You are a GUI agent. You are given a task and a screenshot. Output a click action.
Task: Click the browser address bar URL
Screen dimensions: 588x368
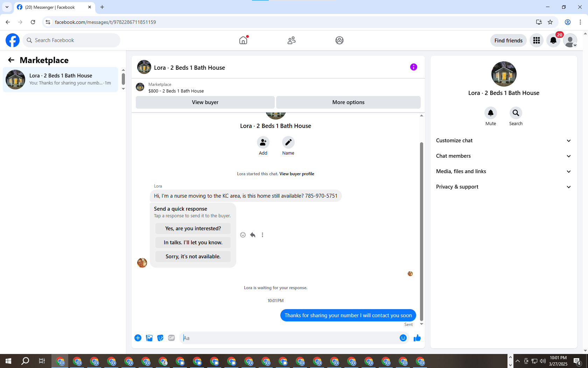click(x=105, y=22)
